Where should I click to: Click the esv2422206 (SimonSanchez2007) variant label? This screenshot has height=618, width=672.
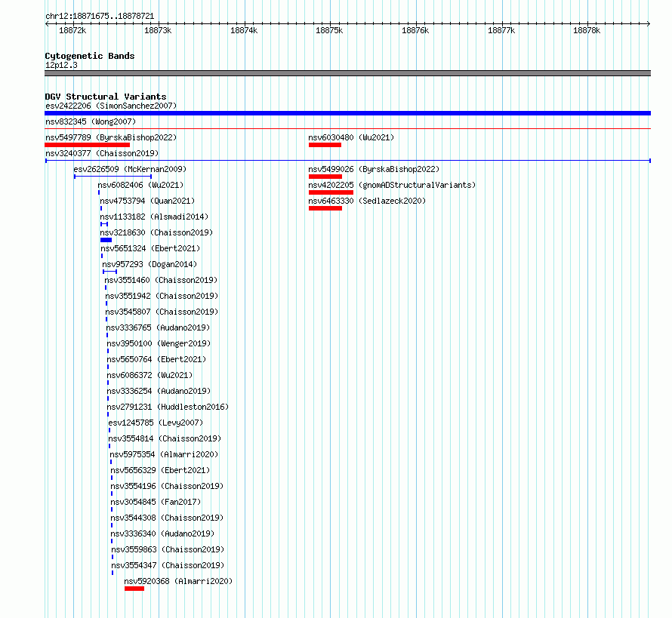point(111,106)
